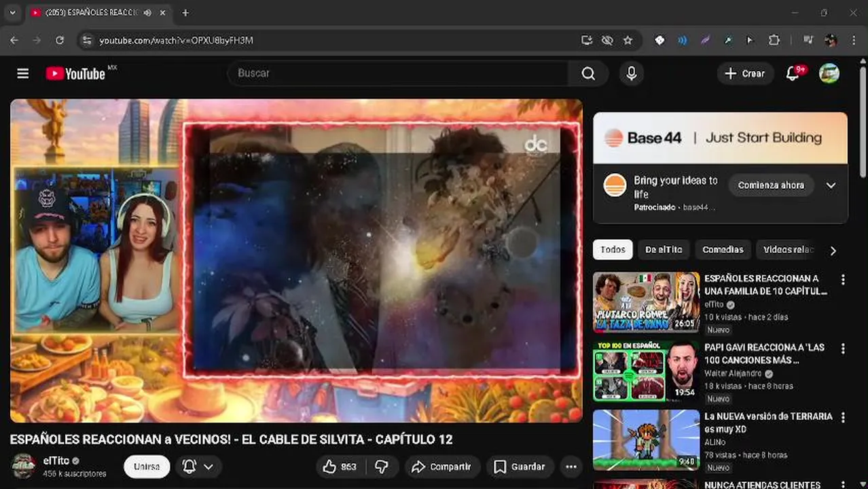Open options for PAPI GAVI REACCIONA video
Screen dimensions: 868x489
pos(843,348)
